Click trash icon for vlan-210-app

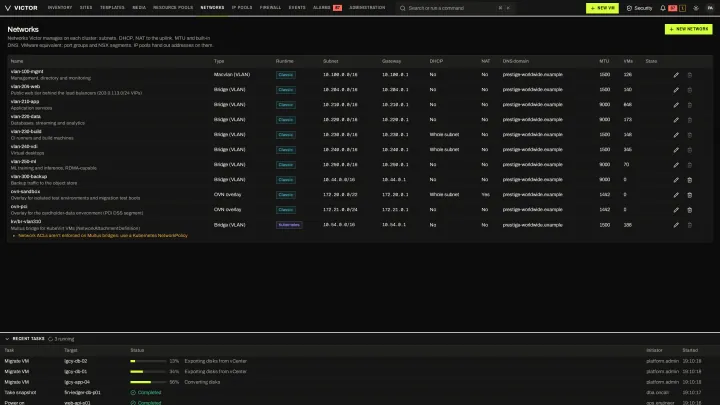(689, 105)
